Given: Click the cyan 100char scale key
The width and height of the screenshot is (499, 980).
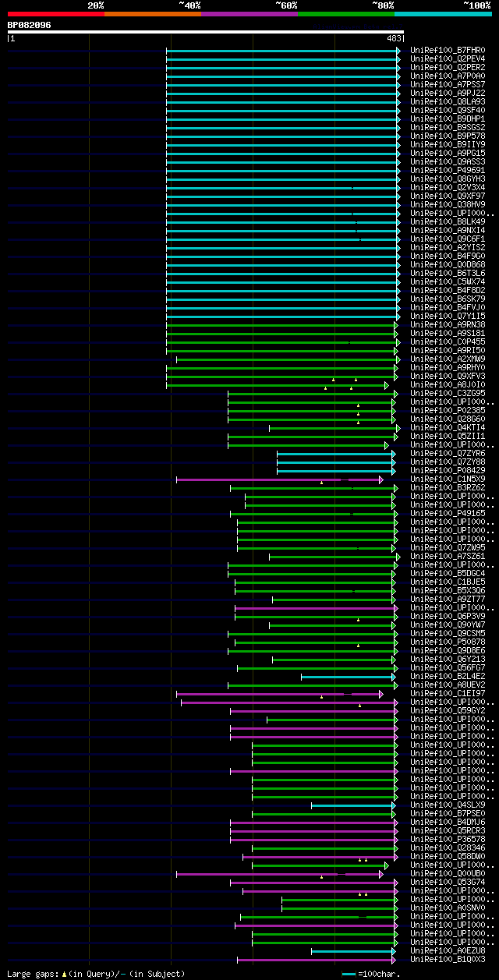Looking at the screenshot, I should coord(349,974).
